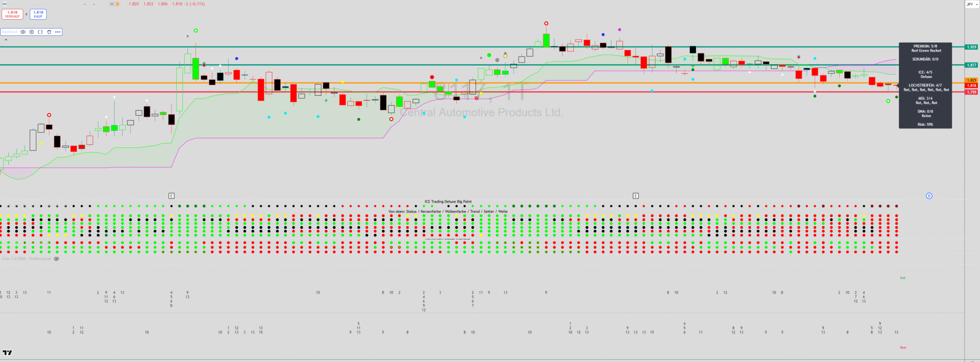Select the 1.877 price level label

tap(971, 65)
